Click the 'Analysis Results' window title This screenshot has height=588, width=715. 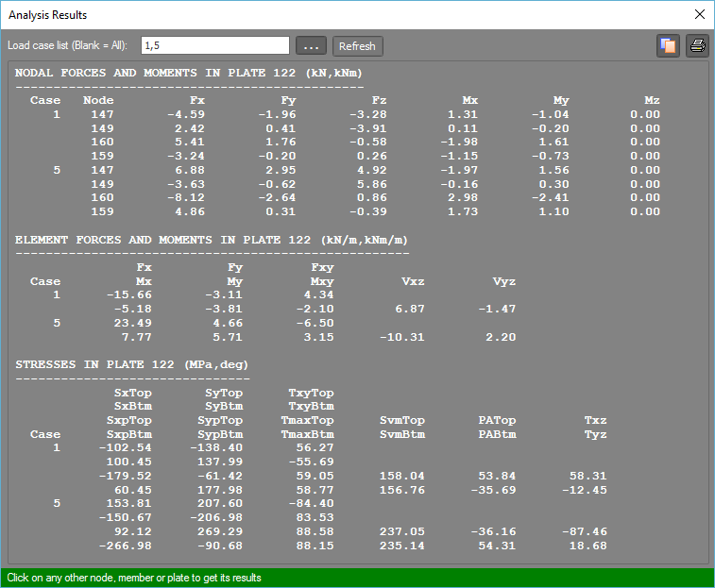pos(48,15)
